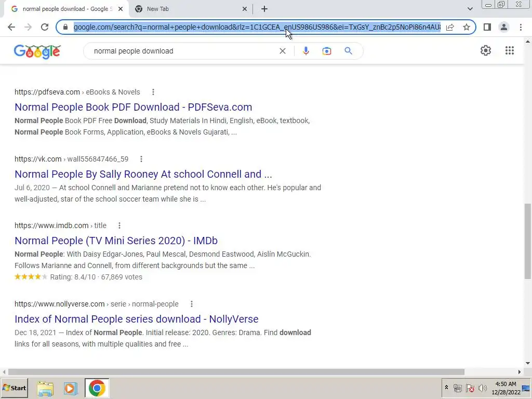This screenshot has height=399, width=532.
Task: Open network status tray icon
Action: point(457,388)
